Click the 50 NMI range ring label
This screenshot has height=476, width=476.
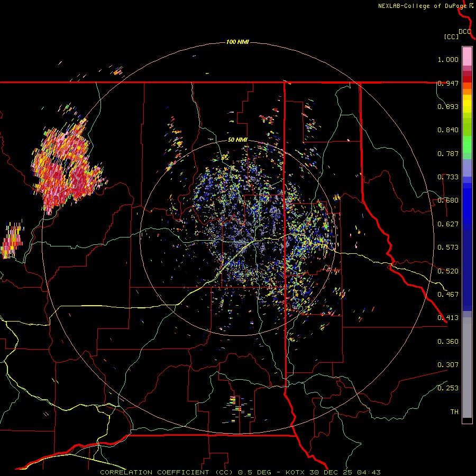click(x=237, y=140)
